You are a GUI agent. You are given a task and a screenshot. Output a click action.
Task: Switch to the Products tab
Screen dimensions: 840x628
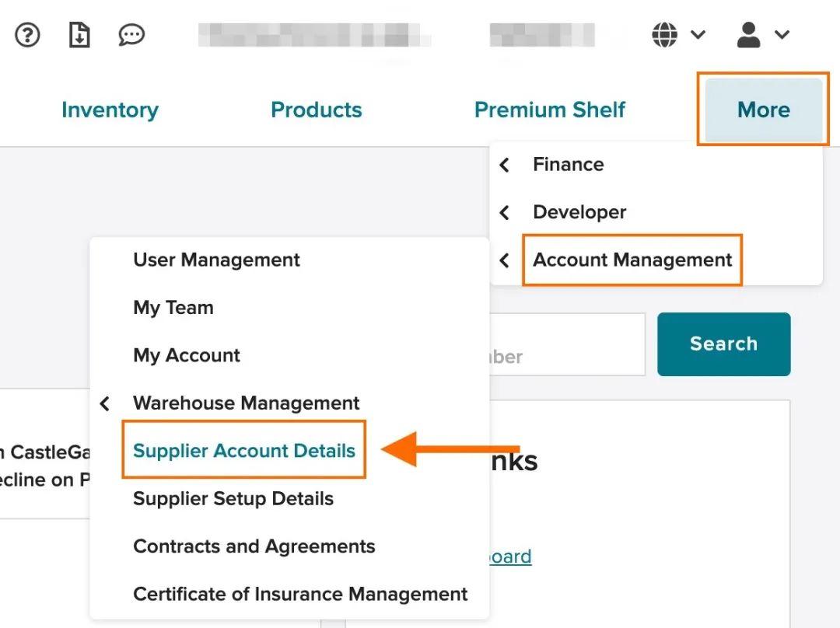[x=317, y=110]
